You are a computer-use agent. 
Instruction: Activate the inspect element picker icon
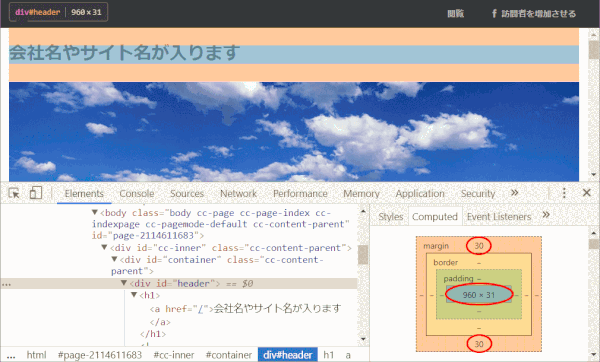pyautogui.click(x=14, y=193)
